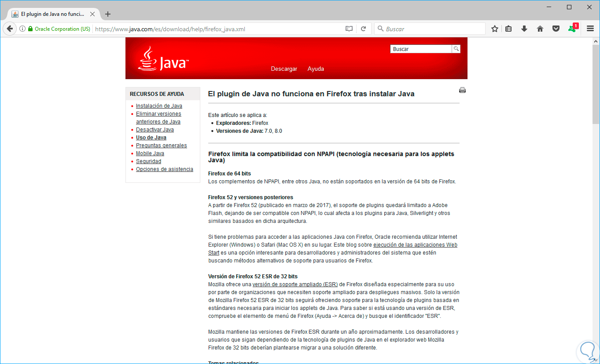Click the scrollbar down arrow
The image size is (600, 364).
[x=596, y=360]
